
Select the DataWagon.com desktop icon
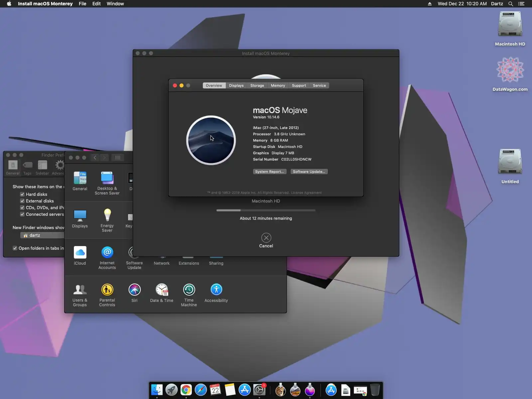510,74
